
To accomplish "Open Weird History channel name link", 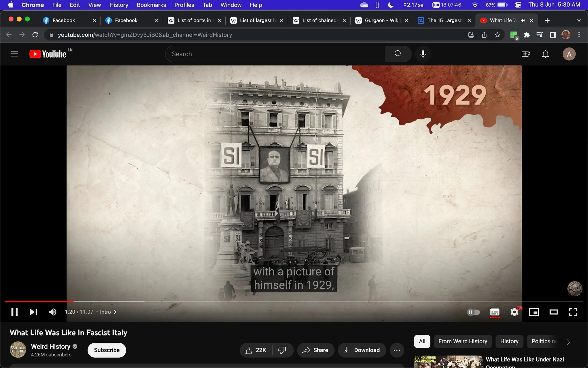I will [51, 346].
